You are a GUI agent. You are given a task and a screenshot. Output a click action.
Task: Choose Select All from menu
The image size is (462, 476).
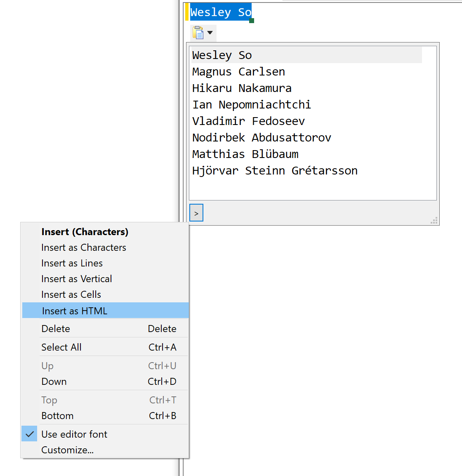coord(105,347)
